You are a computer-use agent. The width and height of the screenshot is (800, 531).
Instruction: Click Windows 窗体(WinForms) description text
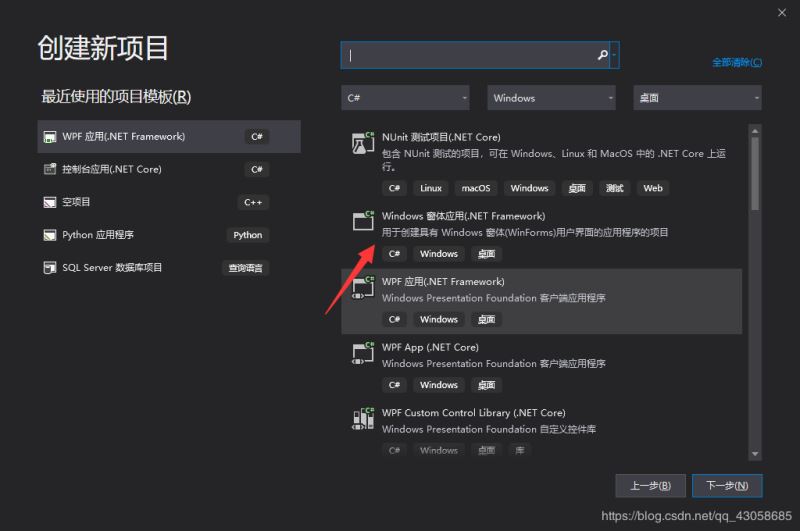pyautogui.click(x=525, y=233)
